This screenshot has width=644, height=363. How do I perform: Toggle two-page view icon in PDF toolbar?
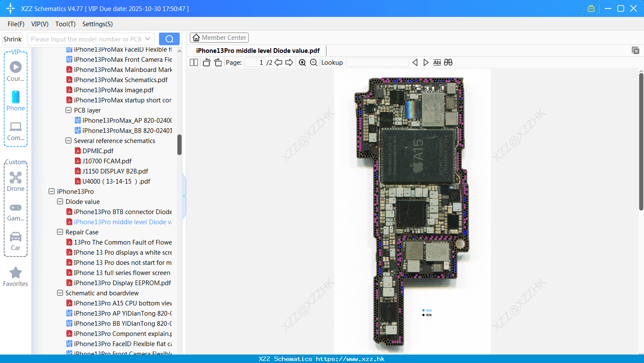point(194,62)
